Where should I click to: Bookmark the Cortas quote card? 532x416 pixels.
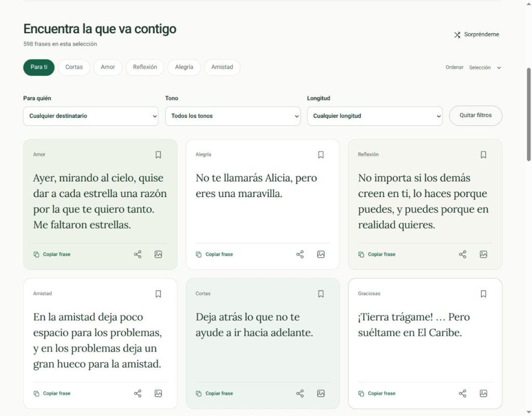(321, 294)
